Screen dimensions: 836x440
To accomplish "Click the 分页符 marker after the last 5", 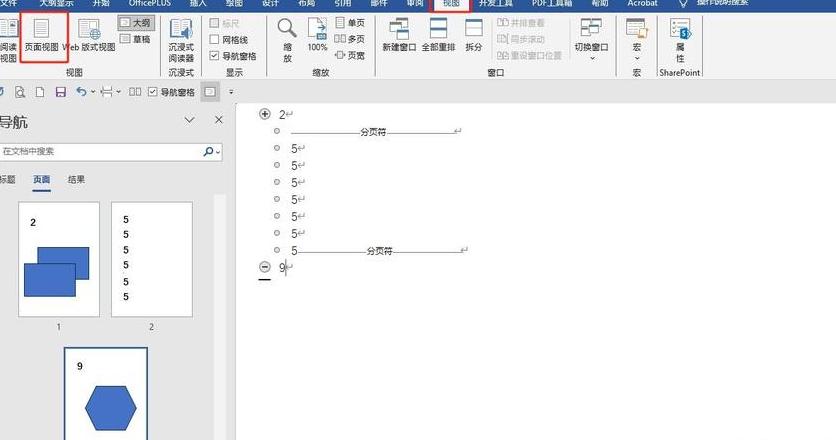I will 380,251.
